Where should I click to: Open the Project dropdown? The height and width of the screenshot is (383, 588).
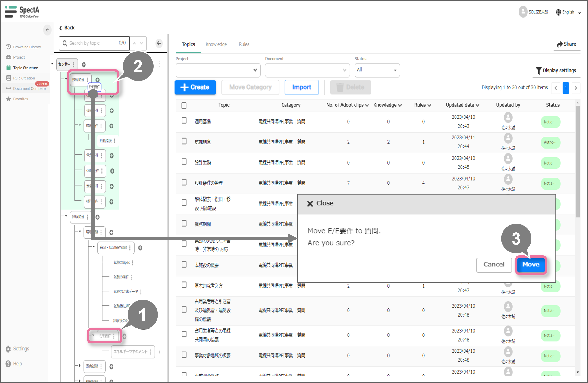[x=218, y=70]
